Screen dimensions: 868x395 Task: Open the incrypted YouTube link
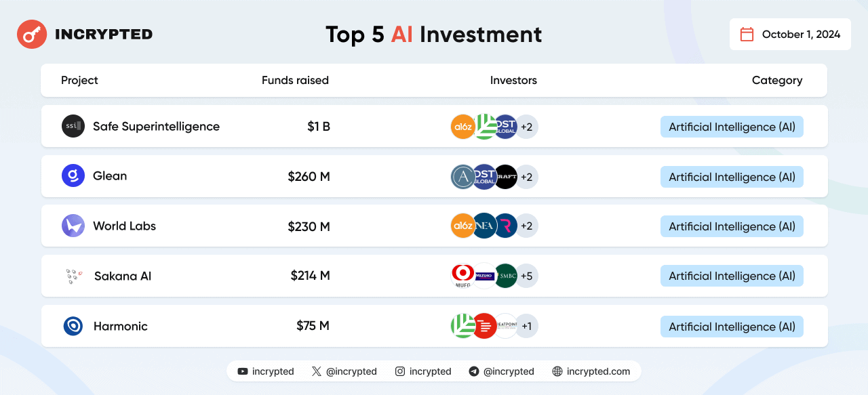(266, 371)
